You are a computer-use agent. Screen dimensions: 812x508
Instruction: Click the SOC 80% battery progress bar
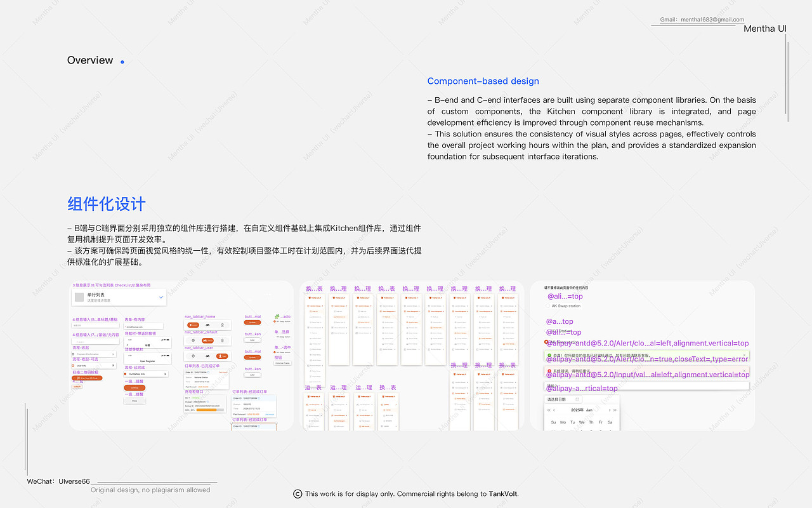coord(210,410)
